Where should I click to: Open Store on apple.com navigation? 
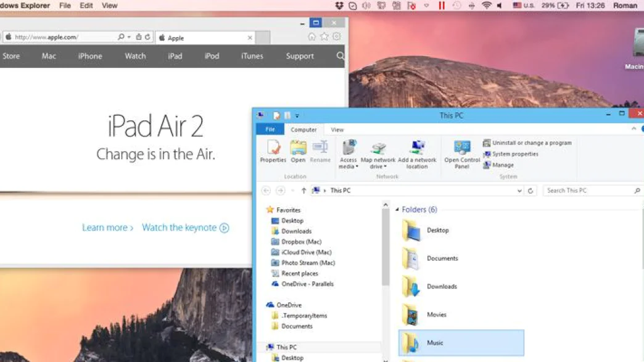[x=11, y=56]
